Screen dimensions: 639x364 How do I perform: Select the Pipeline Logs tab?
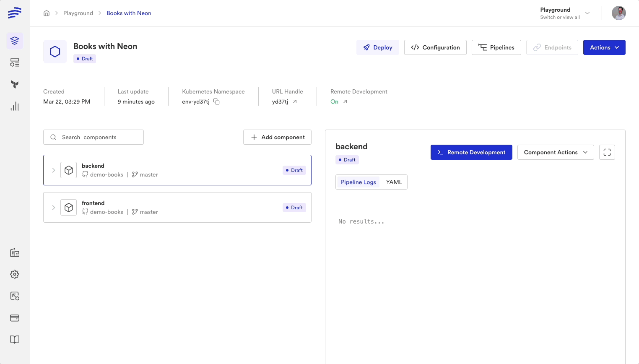pos(358,182)
